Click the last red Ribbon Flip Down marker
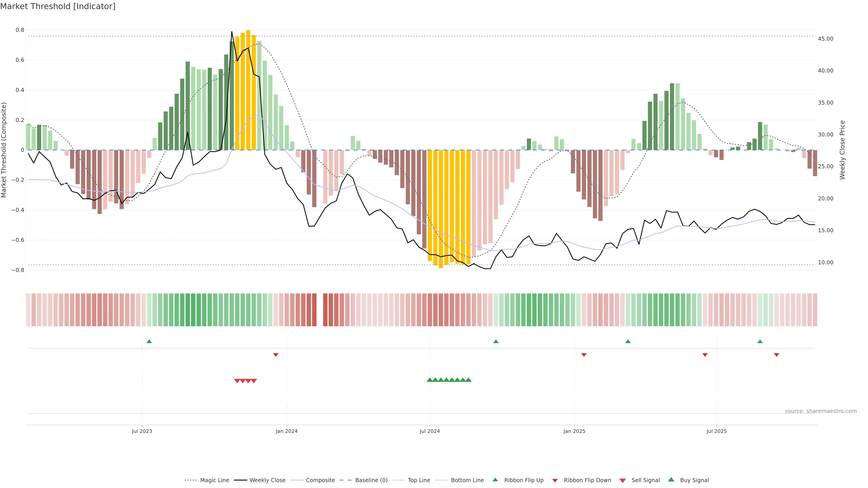This screenshot has height=488, width=868. [x=776, y=355]
